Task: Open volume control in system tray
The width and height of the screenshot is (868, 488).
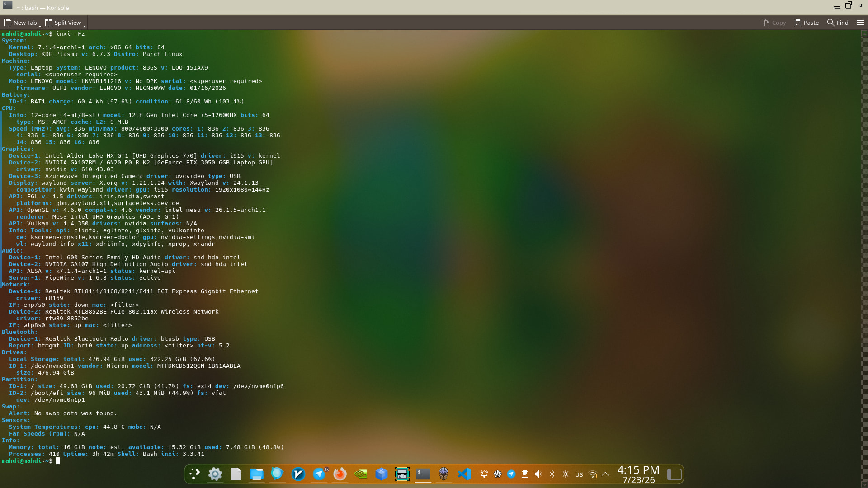Action: point(538,474)
